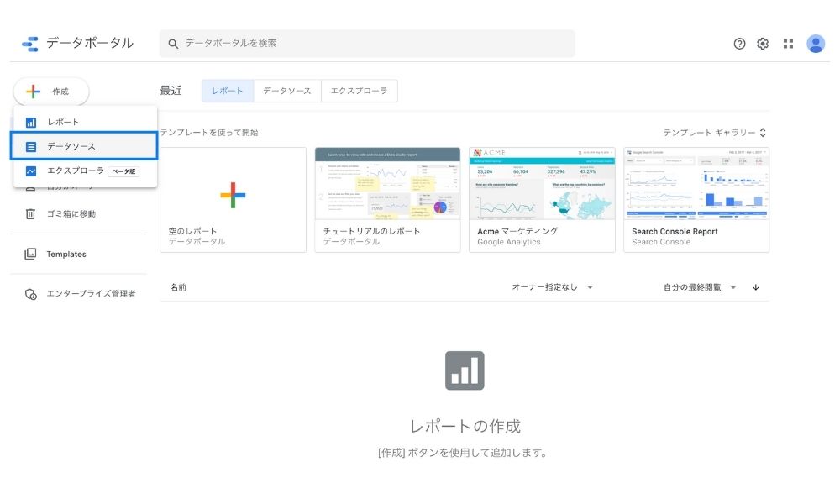Select レポート from the create menu
Image resolution: width=840 pixels, height=504 pixels.
(85, 122)
